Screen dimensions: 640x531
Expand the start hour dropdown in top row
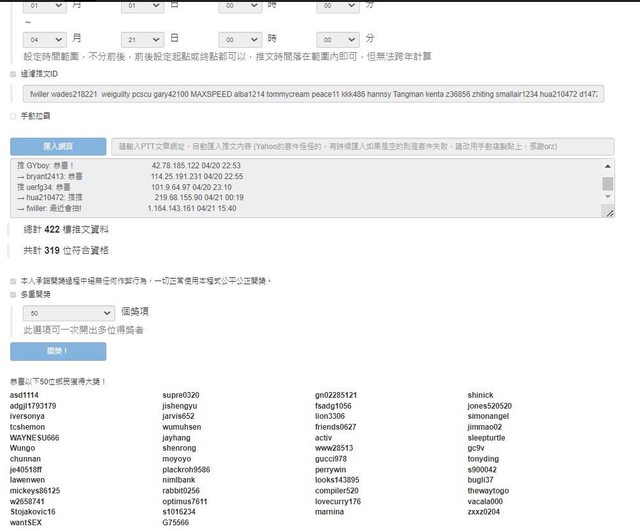pos(240,6)
